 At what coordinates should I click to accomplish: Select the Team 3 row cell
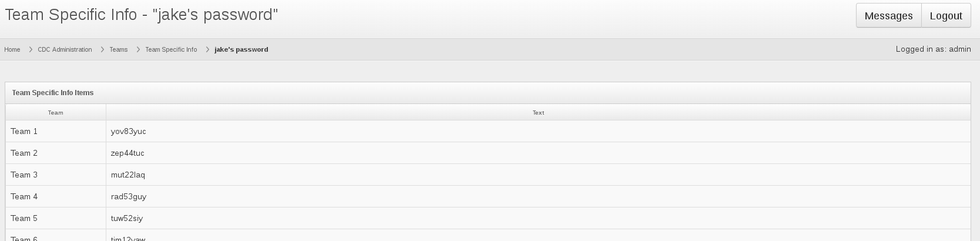56,175
